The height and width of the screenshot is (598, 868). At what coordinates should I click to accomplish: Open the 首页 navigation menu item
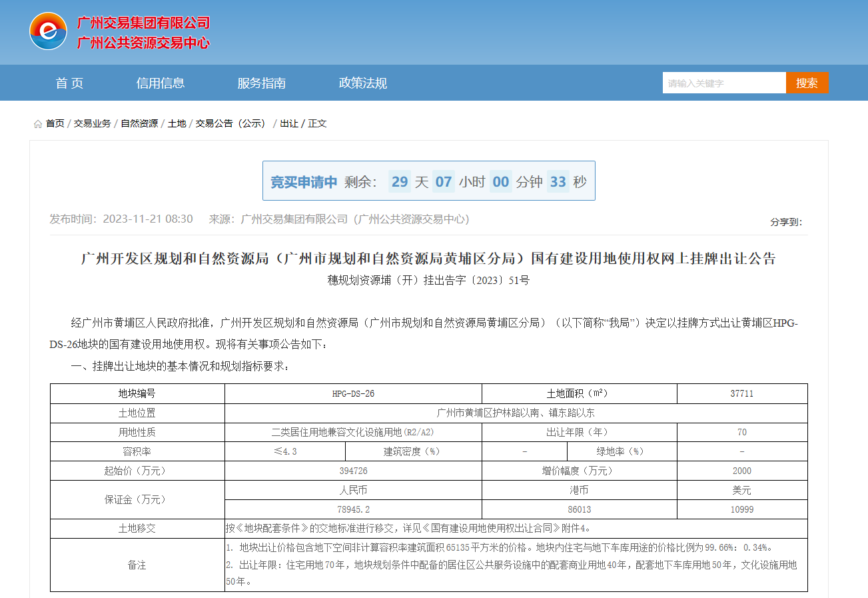point(69,83)
